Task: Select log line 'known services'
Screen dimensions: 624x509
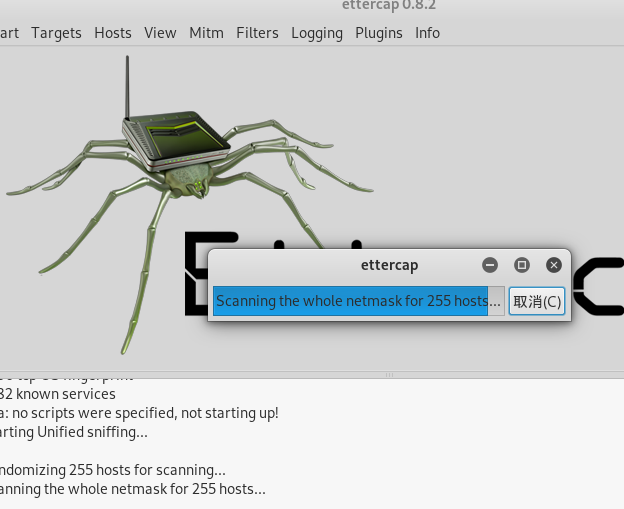Action: coord(58,394)
